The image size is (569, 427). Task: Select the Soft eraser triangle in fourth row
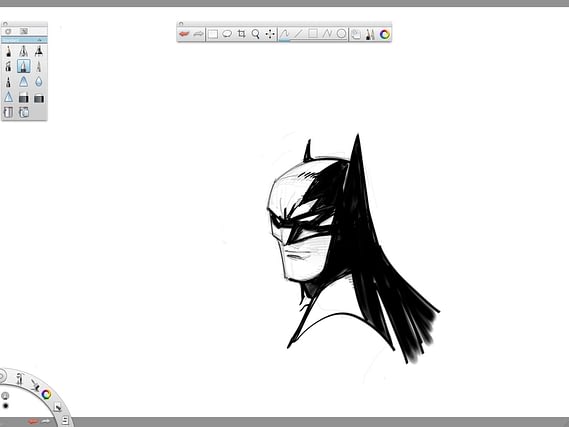coord(8,97)
